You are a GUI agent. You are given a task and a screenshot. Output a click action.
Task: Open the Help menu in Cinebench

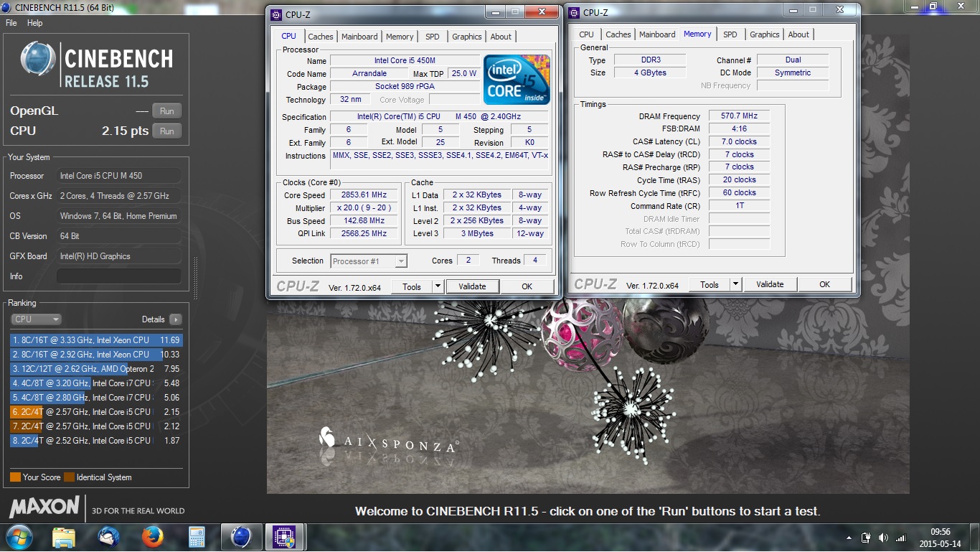(35, 23)
